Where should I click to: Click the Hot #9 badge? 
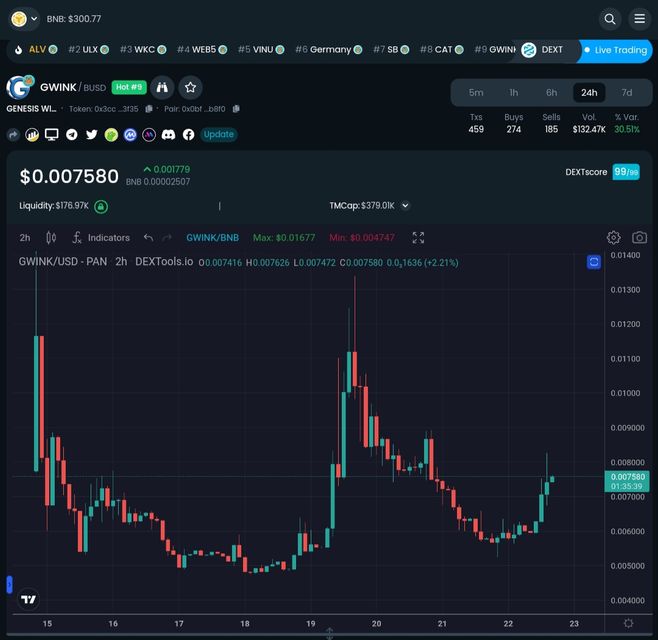click(129, 87)
